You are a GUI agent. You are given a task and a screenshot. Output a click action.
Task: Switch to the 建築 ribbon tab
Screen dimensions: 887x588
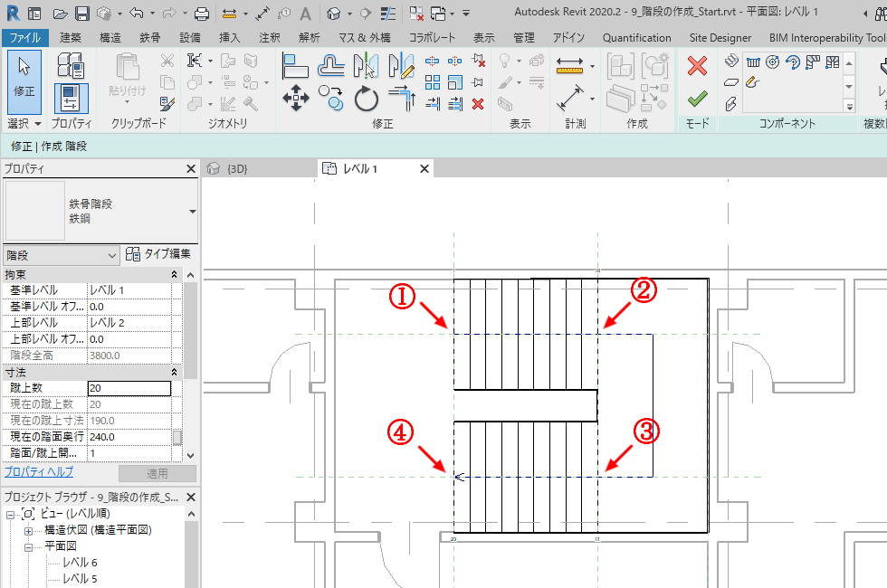[71, 38]
